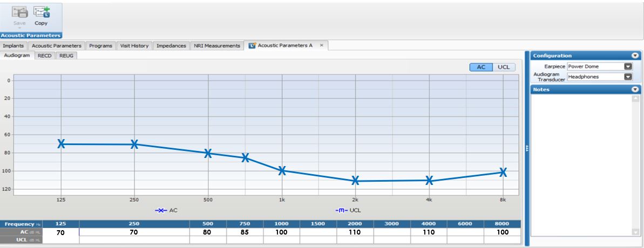Click the Frequency row header

pyautogui.click(x=22, y=224)
